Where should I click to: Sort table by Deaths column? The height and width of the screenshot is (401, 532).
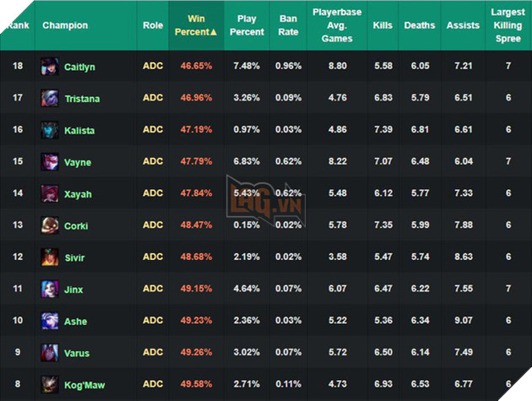(x=420, y=25)
